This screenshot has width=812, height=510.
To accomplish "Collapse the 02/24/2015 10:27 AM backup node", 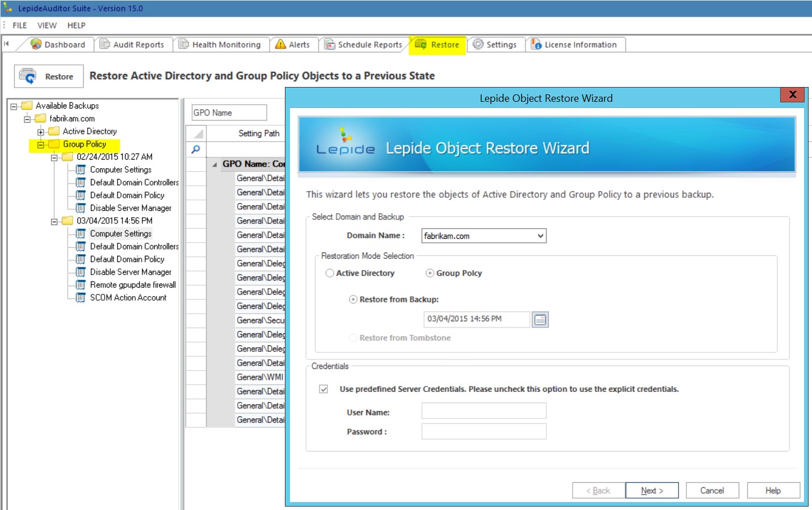I will tap(54, 157).
